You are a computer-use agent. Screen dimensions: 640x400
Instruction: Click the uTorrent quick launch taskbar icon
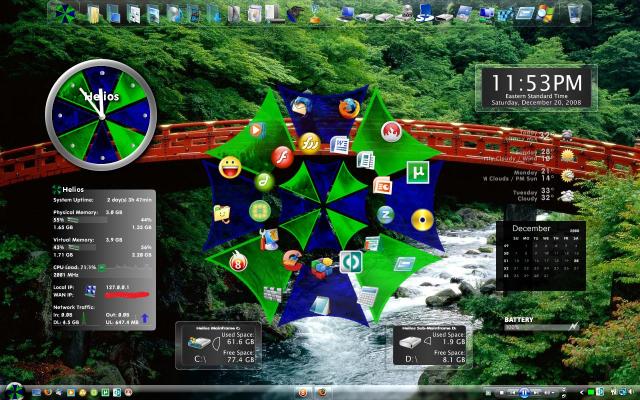pos(105,393)
